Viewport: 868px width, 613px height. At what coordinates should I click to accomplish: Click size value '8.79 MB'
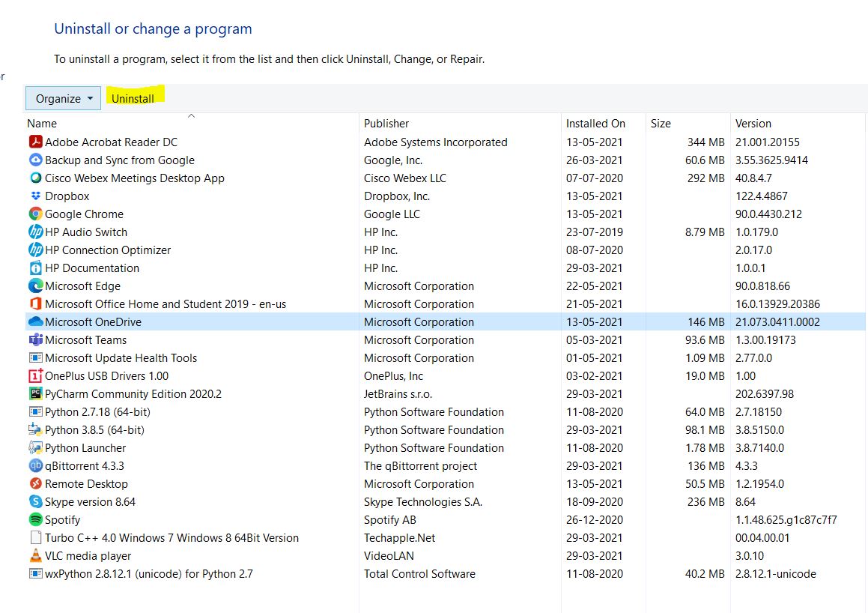tap(705, 232)
